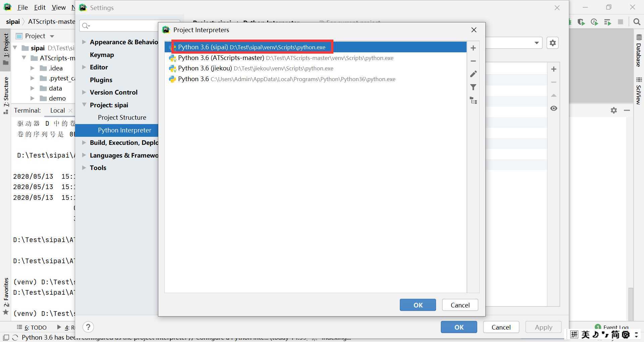This screenshot has width=644, height=342.
Task: Open File menu
Action: click(22, 7)
